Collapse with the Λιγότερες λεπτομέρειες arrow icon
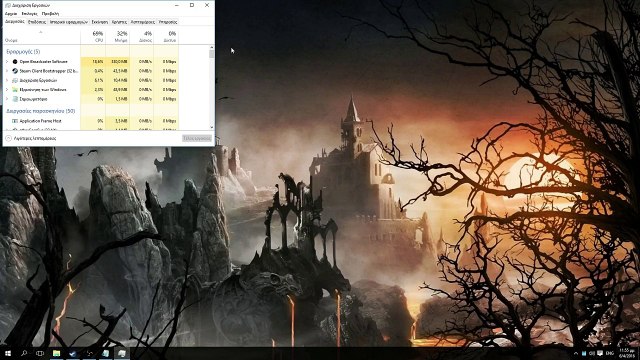 coord(8,138)
